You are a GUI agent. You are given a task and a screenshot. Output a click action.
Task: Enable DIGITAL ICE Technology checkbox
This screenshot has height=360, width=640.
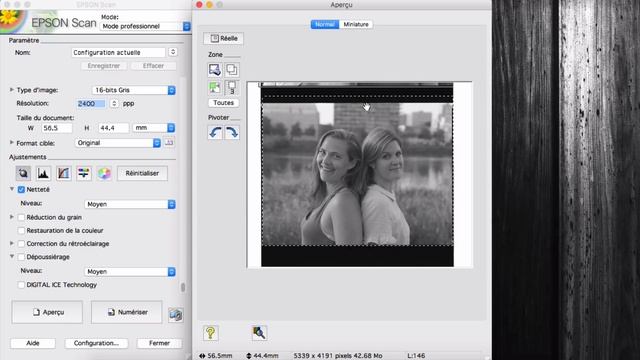pos(21,285)
